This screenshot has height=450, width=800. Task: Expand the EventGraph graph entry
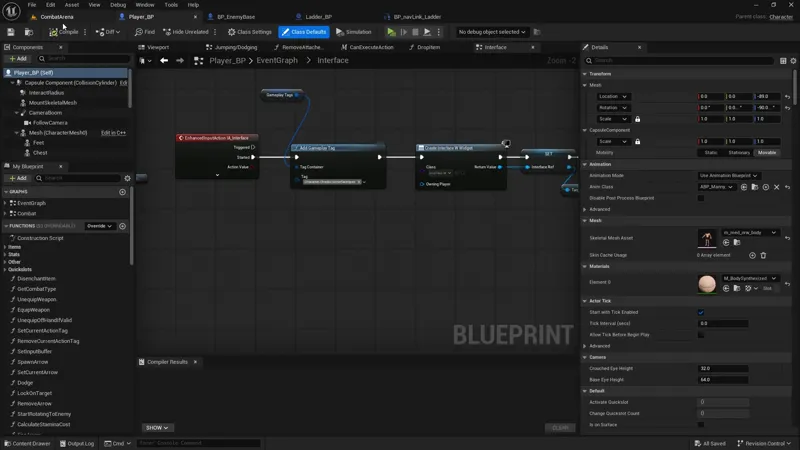click(x=5, y=203)
